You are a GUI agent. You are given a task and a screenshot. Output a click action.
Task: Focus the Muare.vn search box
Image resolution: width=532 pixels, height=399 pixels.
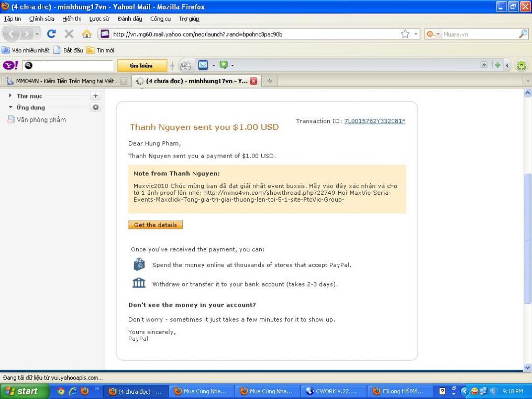point(480,34)
